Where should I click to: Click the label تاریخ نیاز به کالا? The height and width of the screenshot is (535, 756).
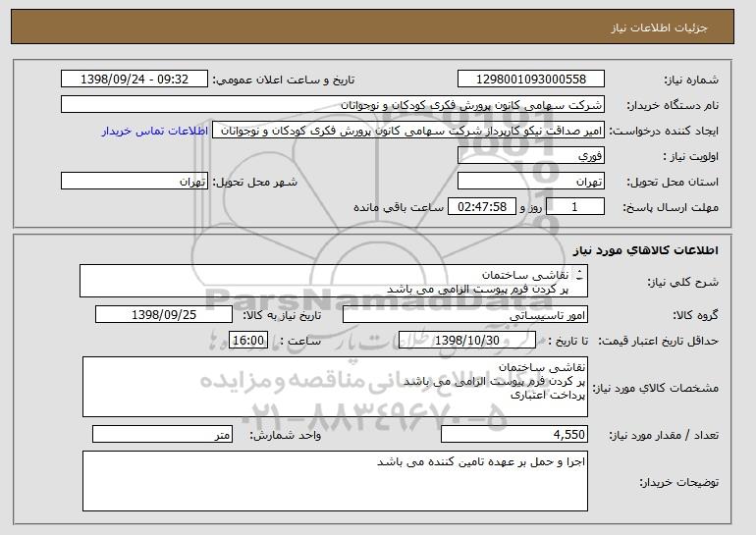click(x=282, y=315)
